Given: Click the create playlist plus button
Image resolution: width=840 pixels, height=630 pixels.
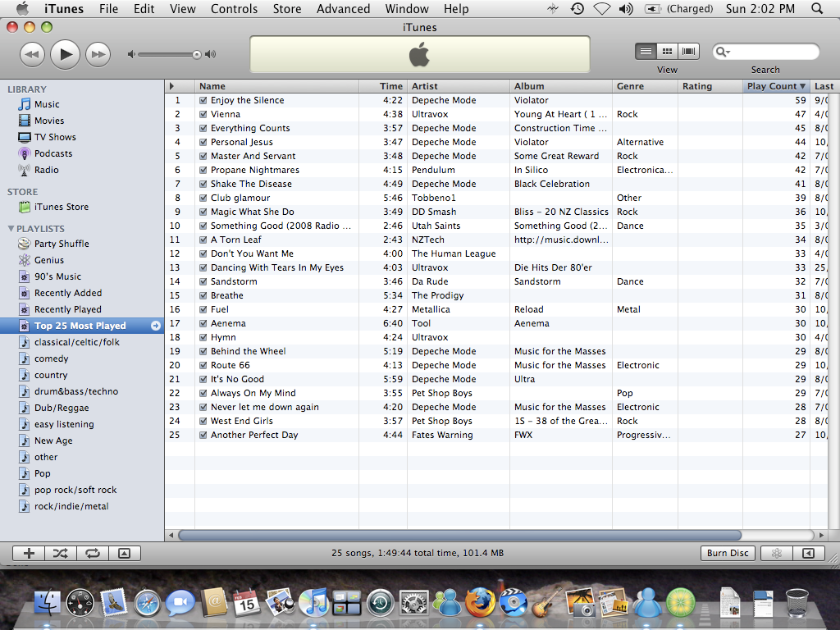Looking at the screenshot, I should pos(29,554).
